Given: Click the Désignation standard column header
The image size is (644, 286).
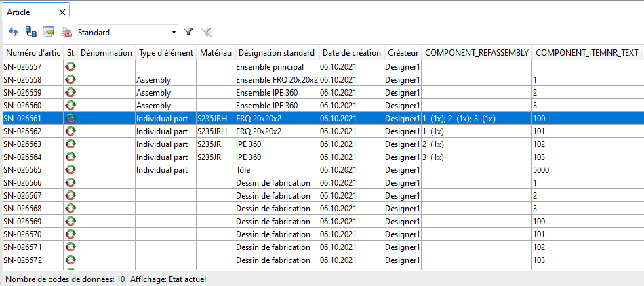Looking at the screenshot, I should [x=277, y=53].
